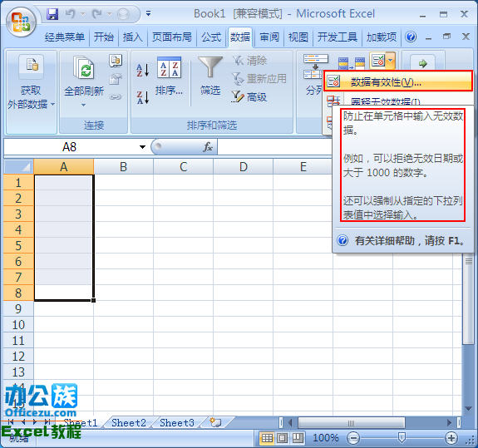
Task: Switch to the 插入 tab
Action: (x=133, y=37)
